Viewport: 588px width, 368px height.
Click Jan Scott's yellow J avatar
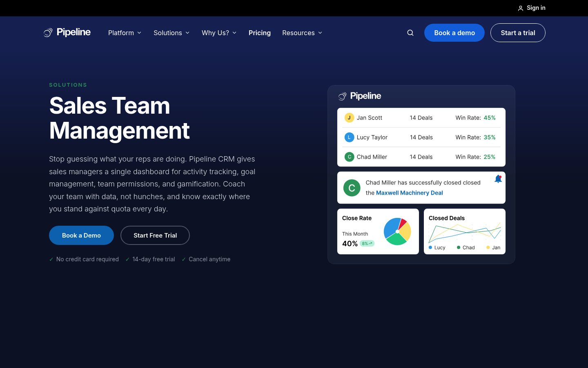[349, 118]
